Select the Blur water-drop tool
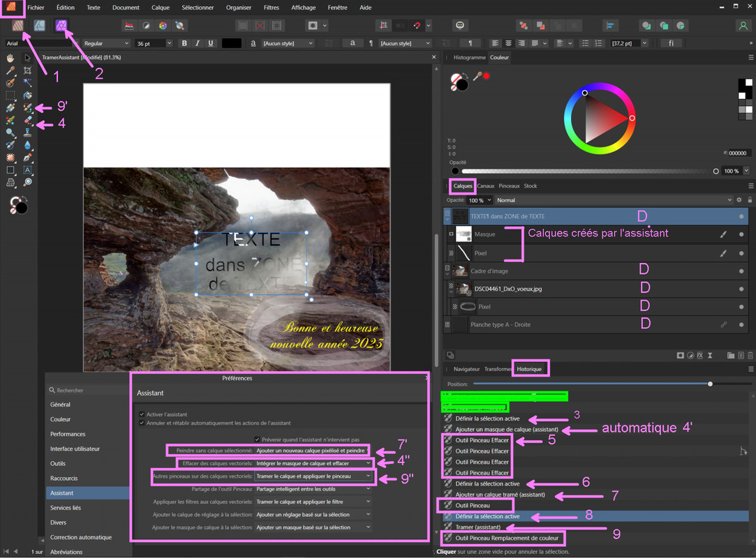Image resolution: width=756 pixels, height=558 pixels. tap(27, 145)
